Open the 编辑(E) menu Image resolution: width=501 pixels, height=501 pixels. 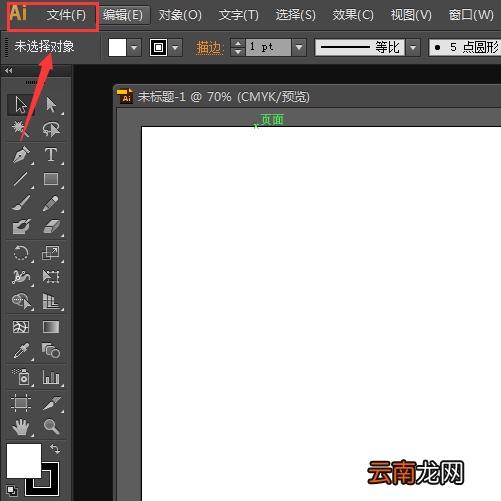123,15
